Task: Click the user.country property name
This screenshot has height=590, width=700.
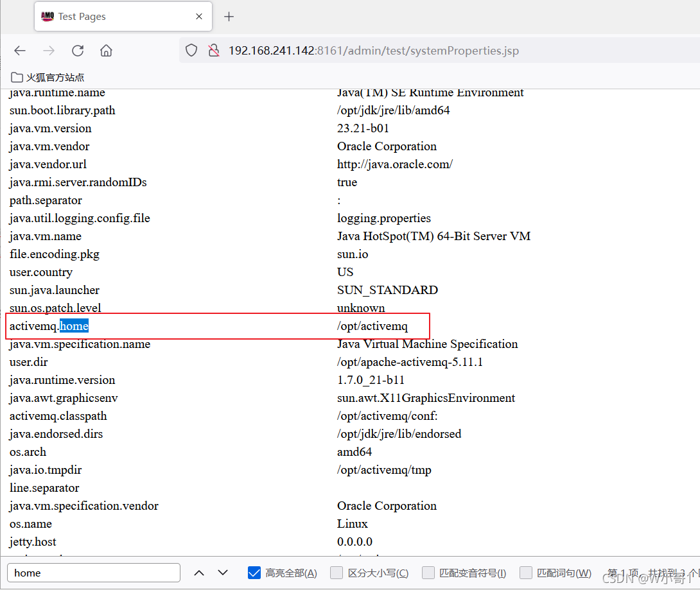Action: pyautogui.click(x=41, y=272)
